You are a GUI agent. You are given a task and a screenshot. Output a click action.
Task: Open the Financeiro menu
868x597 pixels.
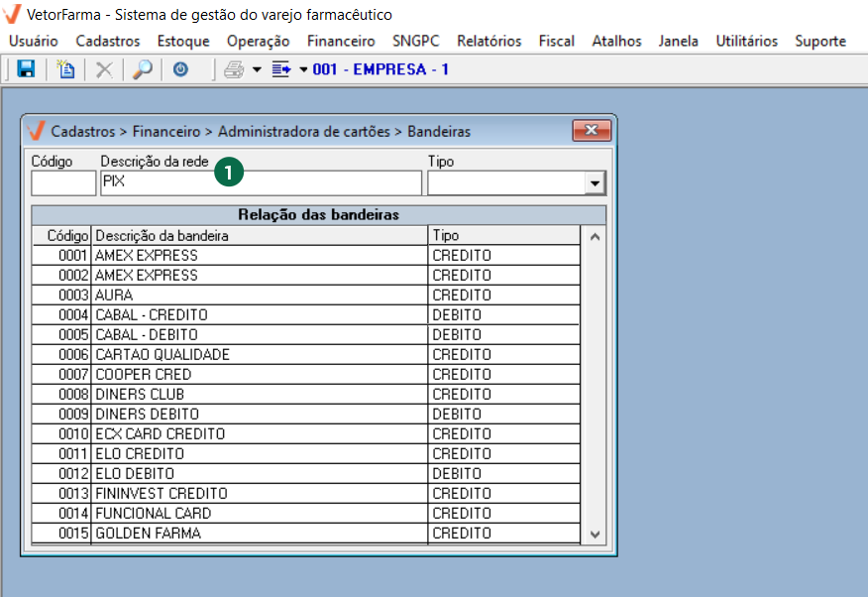(341, 41)
